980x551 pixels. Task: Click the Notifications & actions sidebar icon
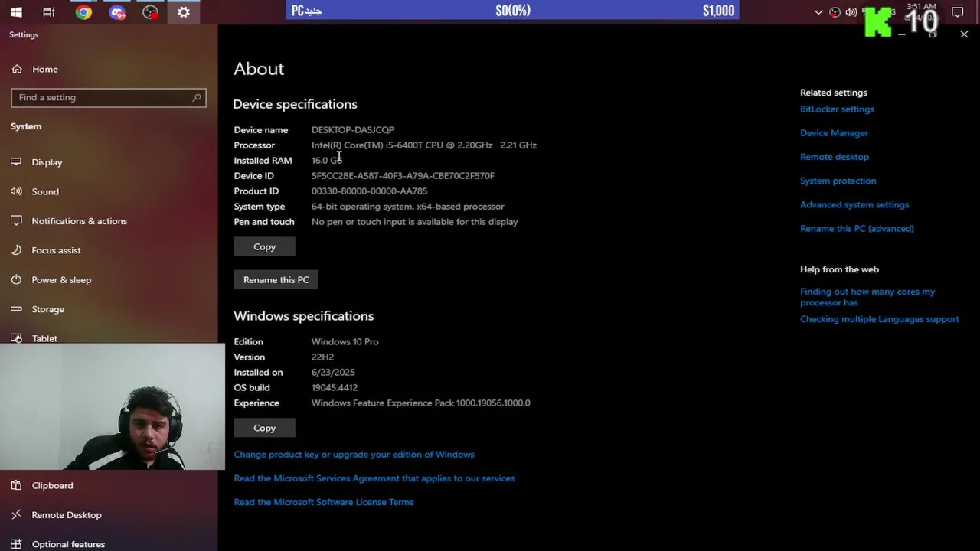tap(16, 221)
